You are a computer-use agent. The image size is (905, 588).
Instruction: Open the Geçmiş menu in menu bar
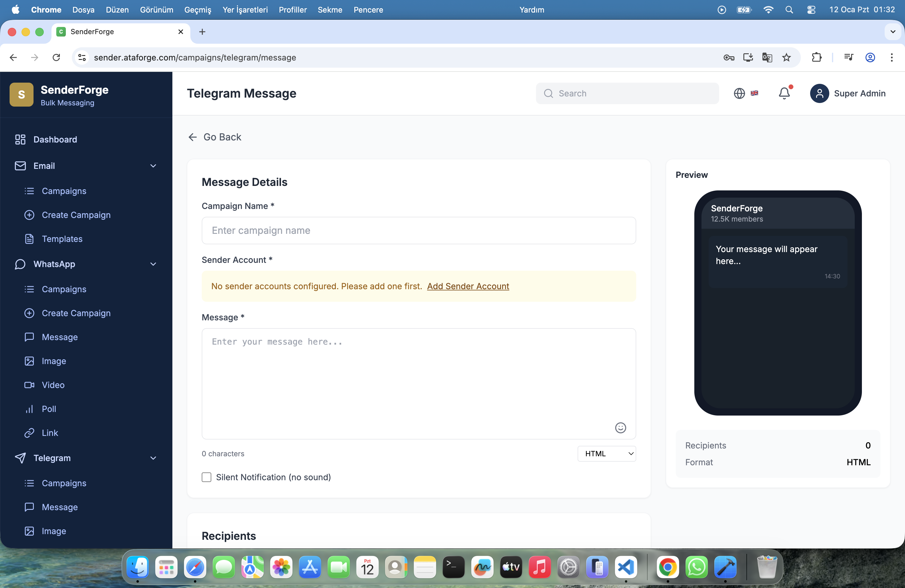coord(197,10)
